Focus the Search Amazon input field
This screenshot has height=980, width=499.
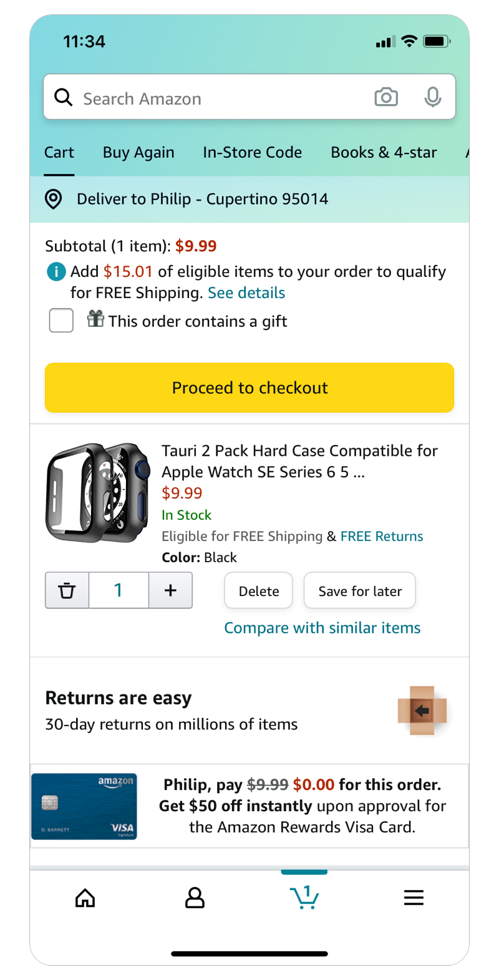pyautogui.click(x=218, y=98)
